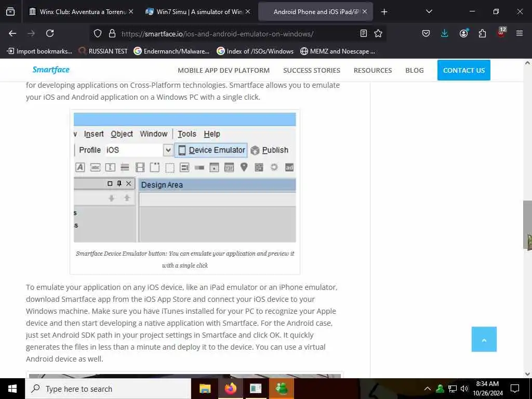This screenshot has width=532, height=399.
Task: Click the image caption text 'Smartface Device Emulator button'
Action: [122, 254]
